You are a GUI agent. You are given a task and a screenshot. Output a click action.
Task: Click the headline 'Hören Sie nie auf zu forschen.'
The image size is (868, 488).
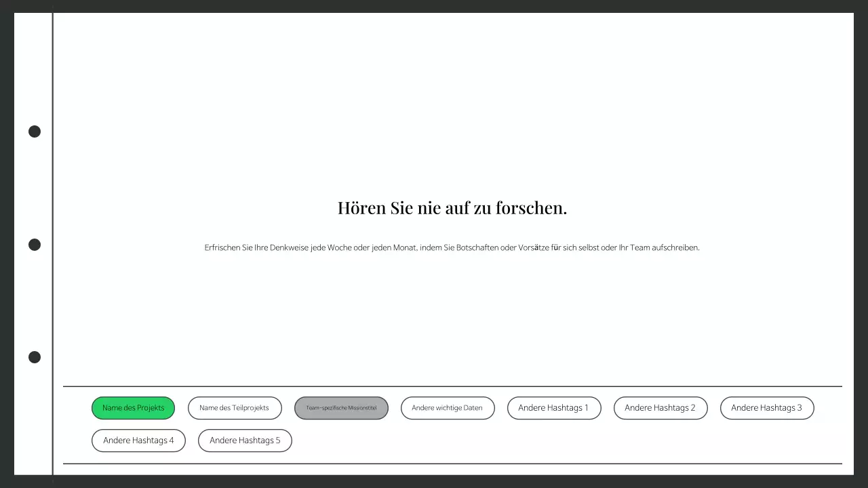tap(452, 207)
